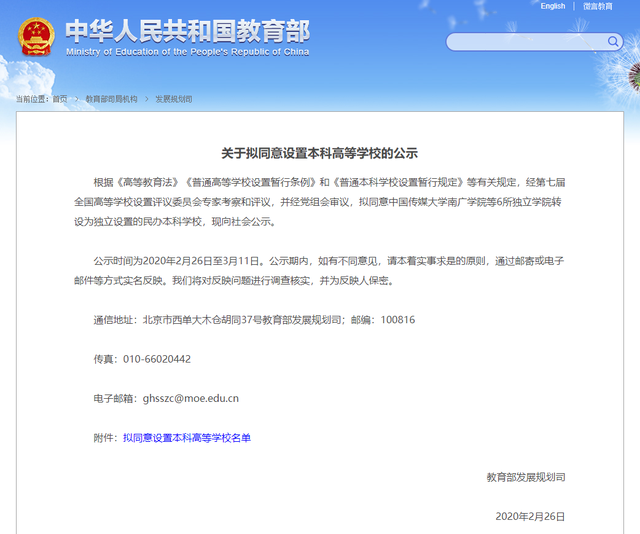Click the fax number 010-66020442
Image resolution: width=640 pixels, height=534 pixels.
click(x=157, y=359)
